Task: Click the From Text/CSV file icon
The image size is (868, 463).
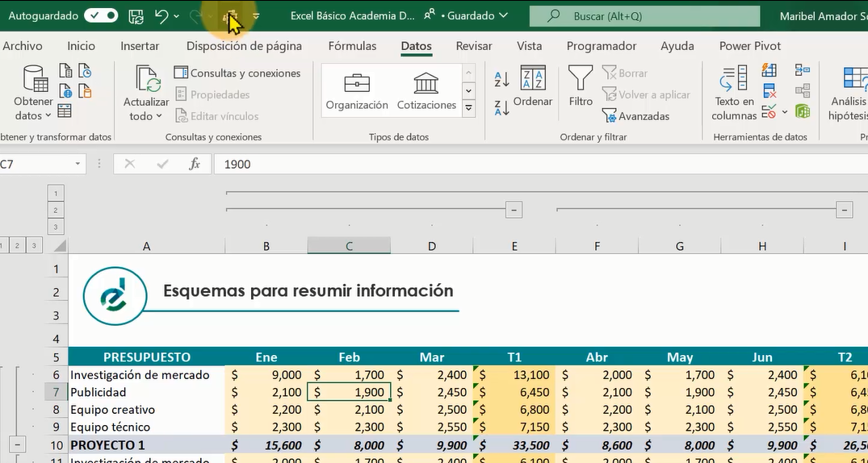Action: pyautogui.click(x=66, y=71)
